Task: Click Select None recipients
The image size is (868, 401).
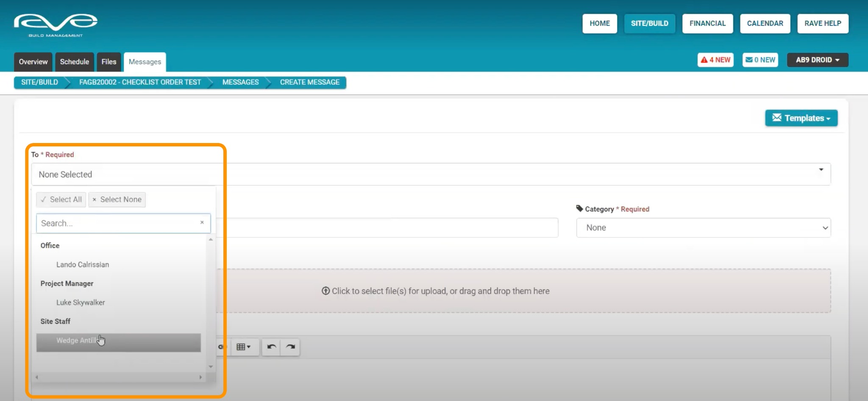Action: [x=117, y=199]
